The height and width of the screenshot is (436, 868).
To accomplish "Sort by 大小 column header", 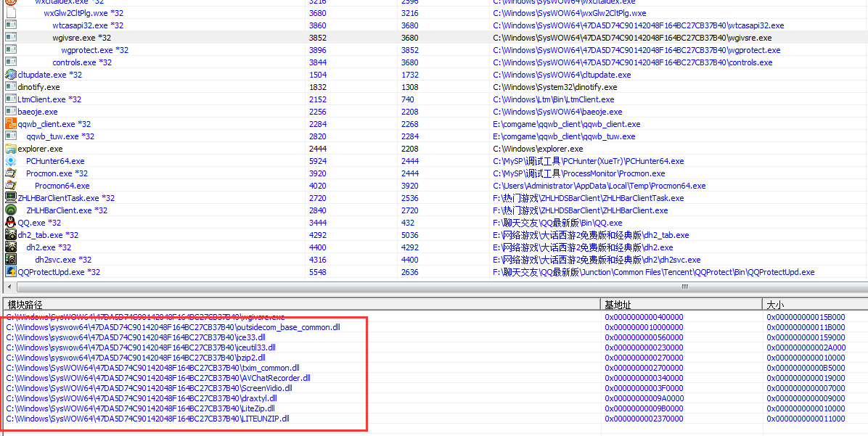I will click(x=815, y=305).
